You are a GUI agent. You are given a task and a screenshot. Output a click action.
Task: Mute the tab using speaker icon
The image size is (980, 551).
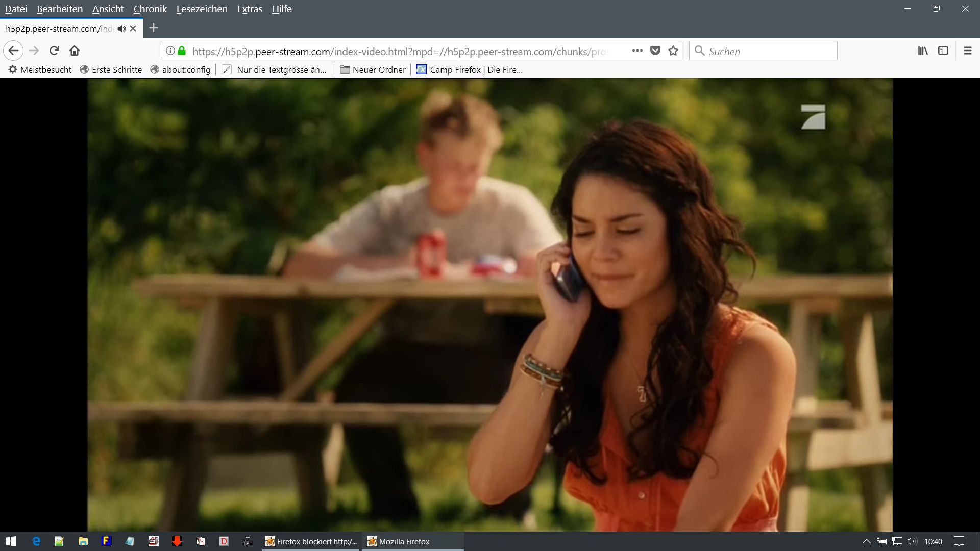[x=121, y=29]
